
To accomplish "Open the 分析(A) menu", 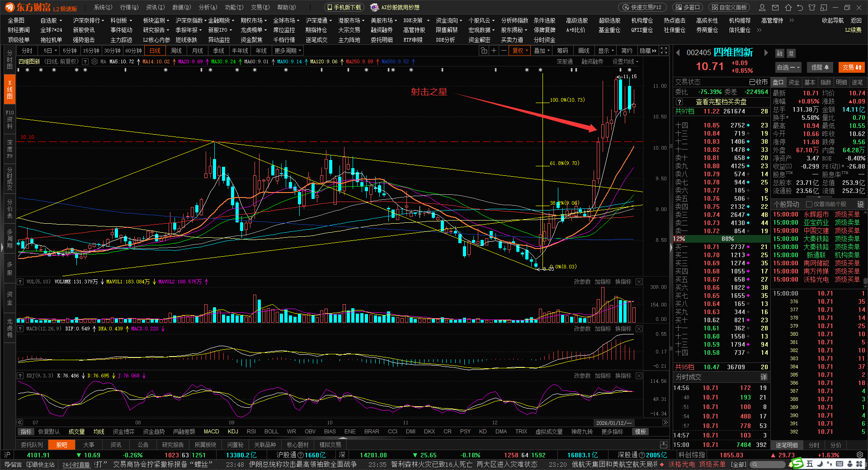I will (208, 7).
